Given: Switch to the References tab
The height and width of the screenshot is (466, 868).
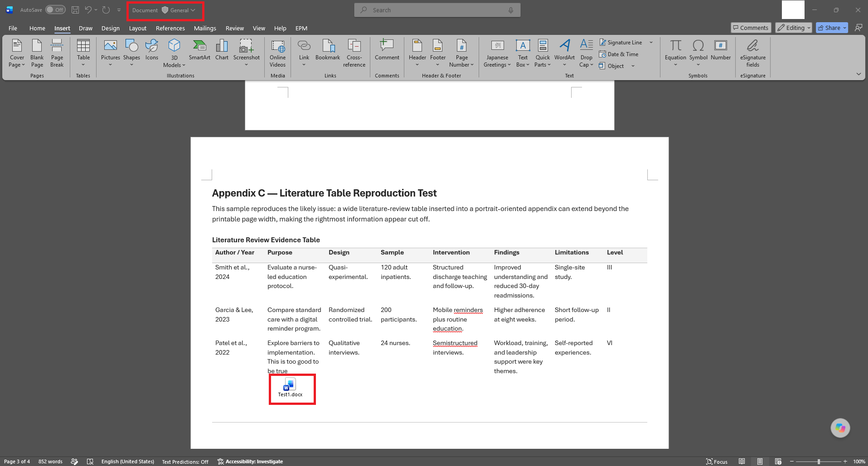Looking at the screenshot, I should pos(170,28).
